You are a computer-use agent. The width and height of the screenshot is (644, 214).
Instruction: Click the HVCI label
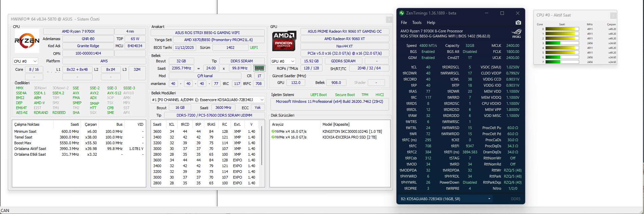(380, 95)
